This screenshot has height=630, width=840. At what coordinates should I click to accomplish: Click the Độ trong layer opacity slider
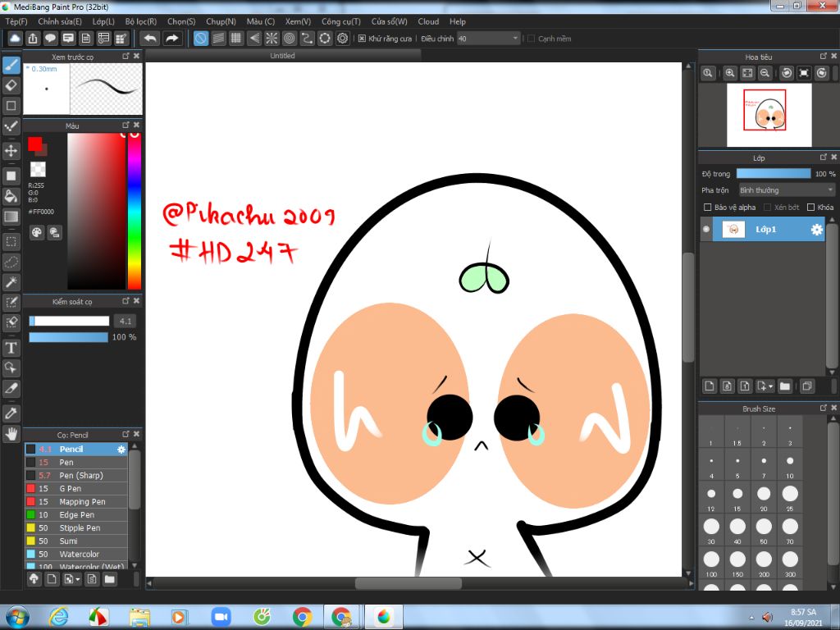click(x=773, y=174)
